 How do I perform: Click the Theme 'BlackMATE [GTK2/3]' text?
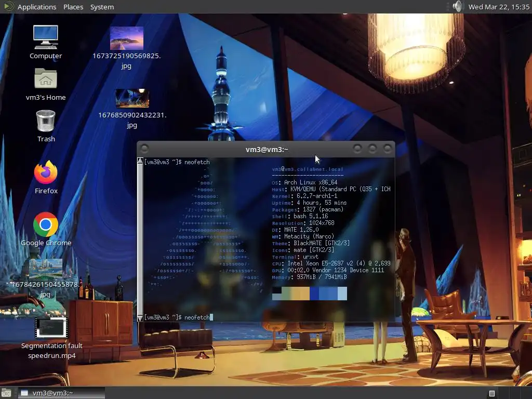[x=322, y=243]
